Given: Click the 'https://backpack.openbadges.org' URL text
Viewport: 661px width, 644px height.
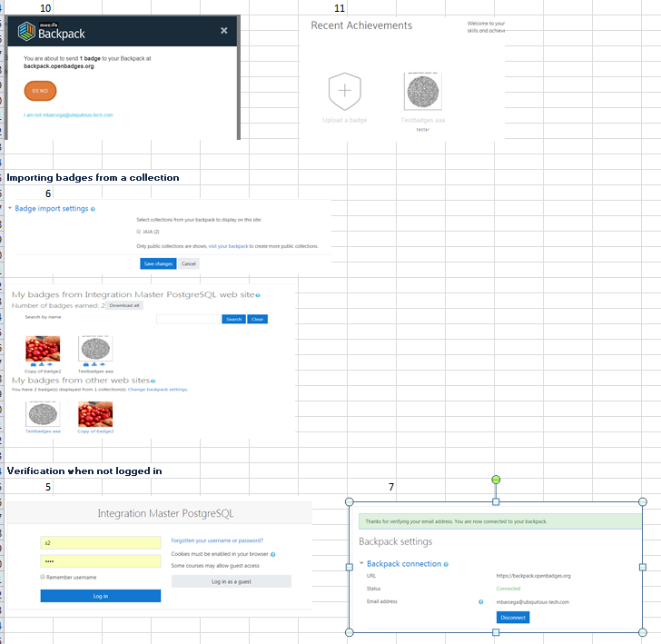Looking at the screenshot, I should click(534, 576).
